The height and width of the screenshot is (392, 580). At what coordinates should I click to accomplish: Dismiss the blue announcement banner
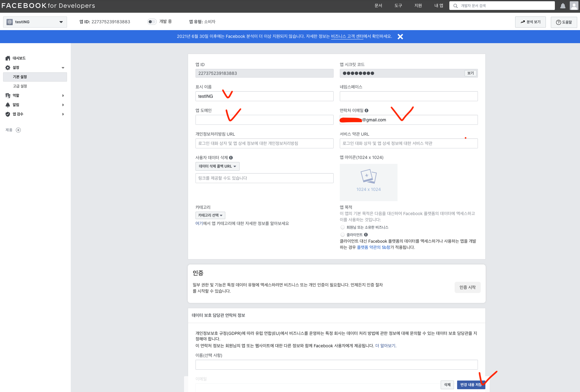[x=400, y=37]
